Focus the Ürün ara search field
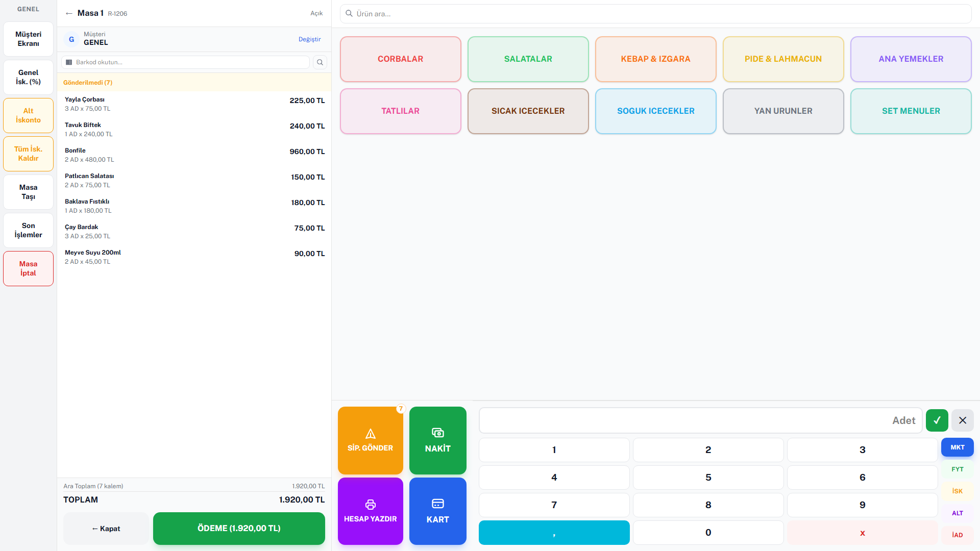Screen dimensions: 980x551 (x=656, y=14)
